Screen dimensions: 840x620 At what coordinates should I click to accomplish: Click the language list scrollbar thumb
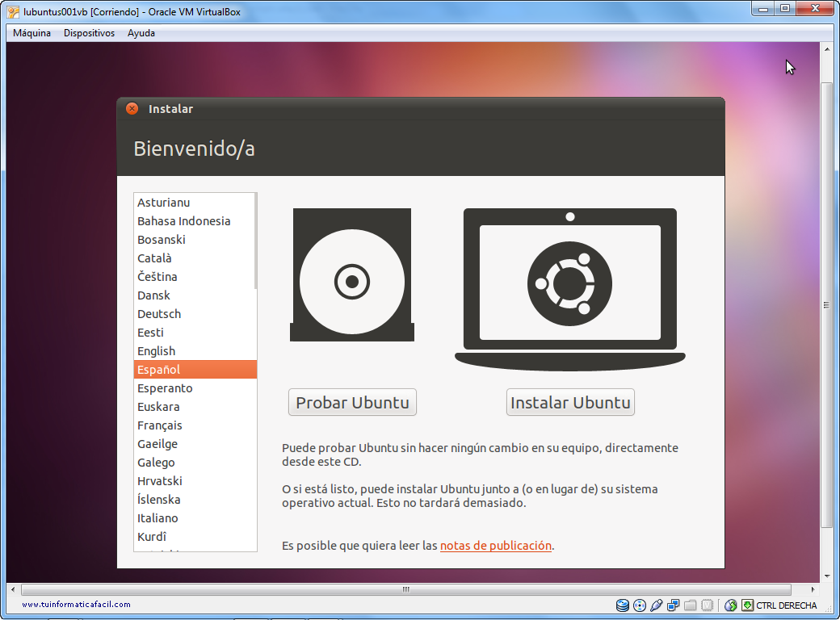[x=255, y=241]
